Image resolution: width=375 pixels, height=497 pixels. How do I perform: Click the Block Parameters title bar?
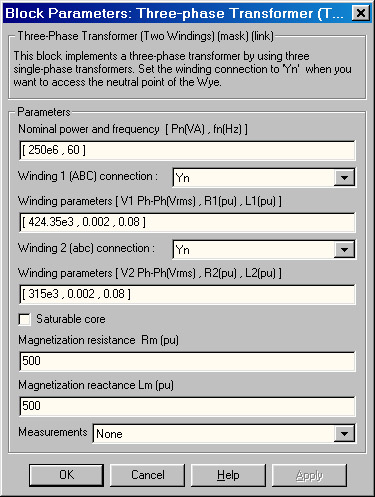pos(177,13)
